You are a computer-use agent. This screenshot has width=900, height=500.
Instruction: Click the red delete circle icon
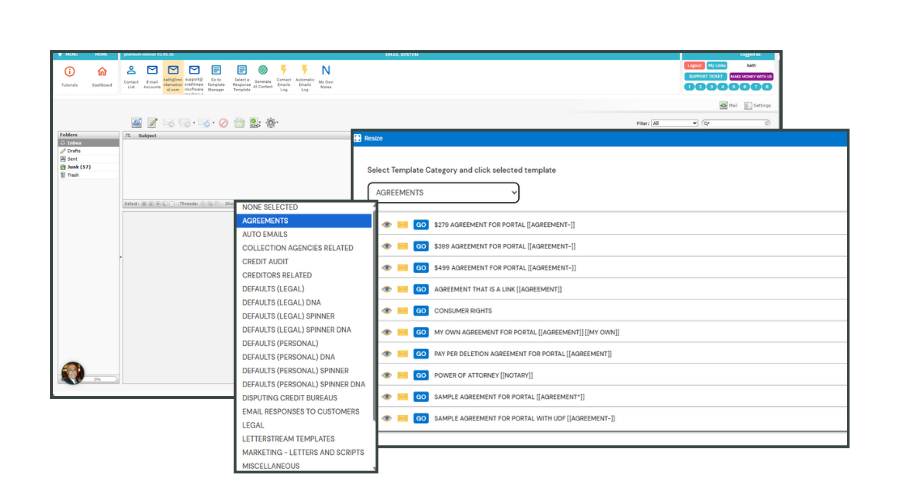coord(223,123)
